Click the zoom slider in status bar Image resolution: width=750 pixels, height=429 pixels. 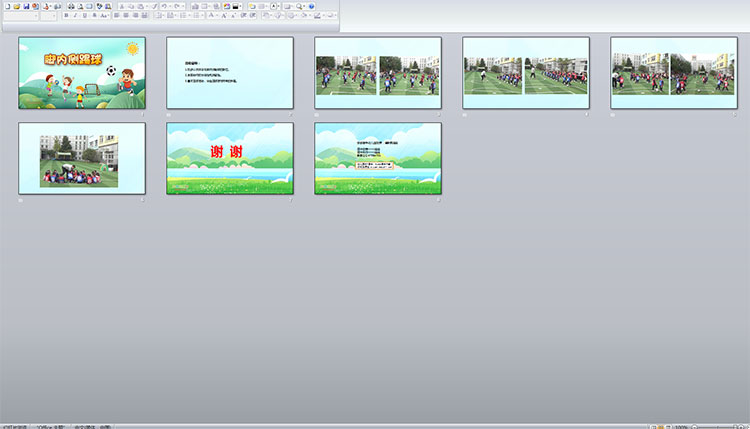(x=716, y=427)
